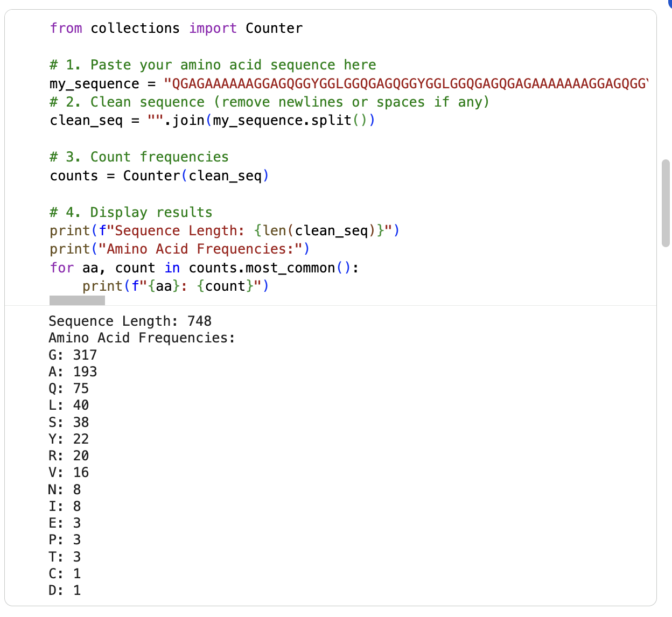Select the comment 'Paste your amino acid sequence here'
The height and width of the screenshot is (617, 672).
tap(213, 65)
